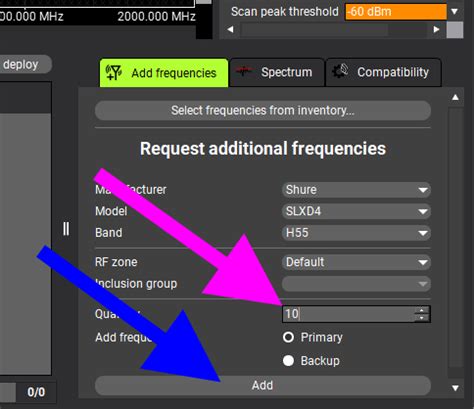Image resolution: width=474 pixels, height=409 pixels.
Task: Click the Scan peak threshold label
Action: pyautogui.click(x=285, y=12)
